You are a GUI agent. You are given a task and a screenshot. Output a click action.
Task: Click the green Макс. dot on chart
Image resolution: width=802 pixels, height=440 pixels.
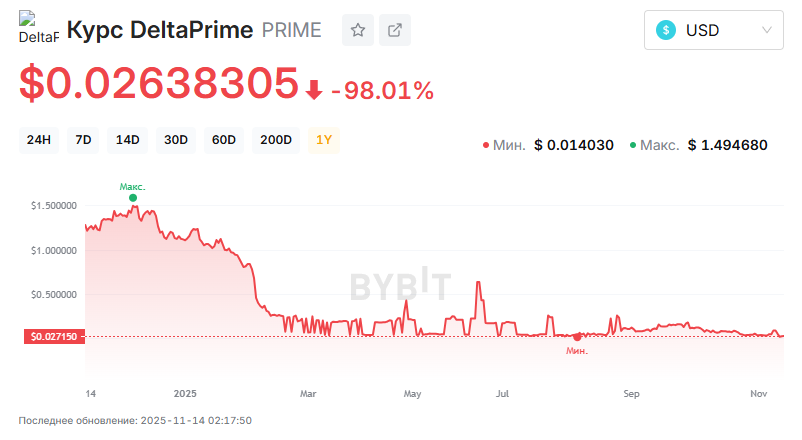[x=133, y=198]
